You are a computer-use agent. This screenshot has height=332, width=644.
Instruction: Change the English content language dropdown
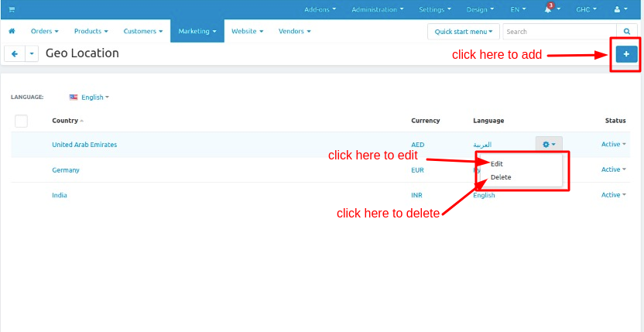pos(95,98)
